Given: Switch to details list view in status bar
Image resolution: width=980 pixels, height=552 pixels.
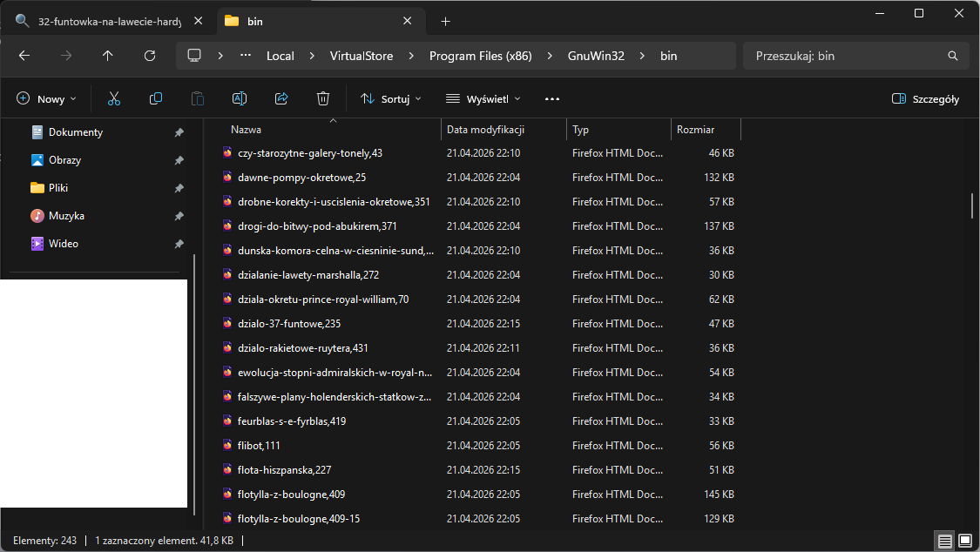Looking at the screenshot, I should coord(945,541).
